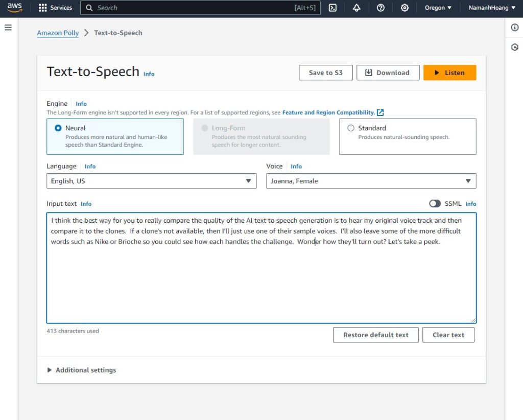The image size is (523, 420).
Task: Click the '413 characters used' counter
Action: click(x=73, y=331)
